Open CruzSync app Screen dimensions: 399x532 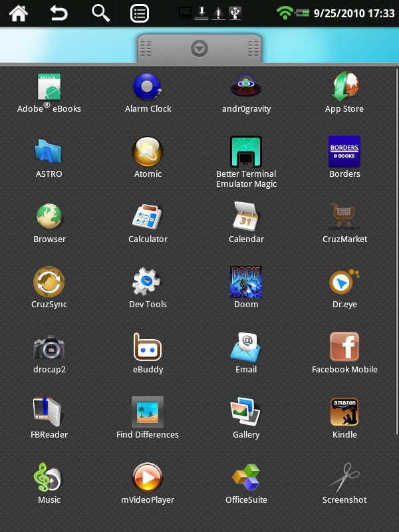click(49, 281)
